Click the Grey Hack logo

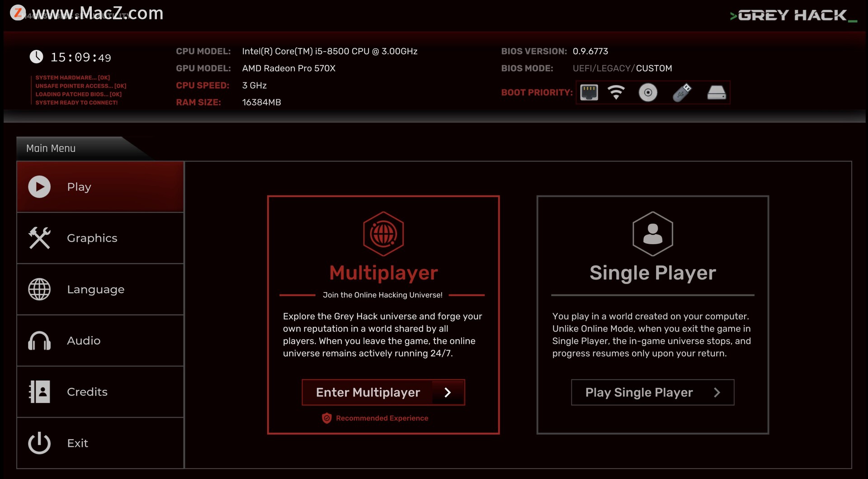pyautogui.click(x=793, y=16)
